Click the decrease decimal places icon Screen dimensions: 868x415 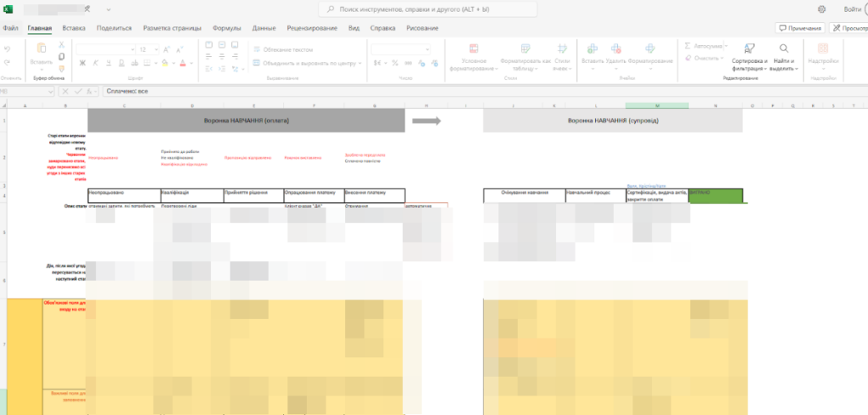[421, 63]
